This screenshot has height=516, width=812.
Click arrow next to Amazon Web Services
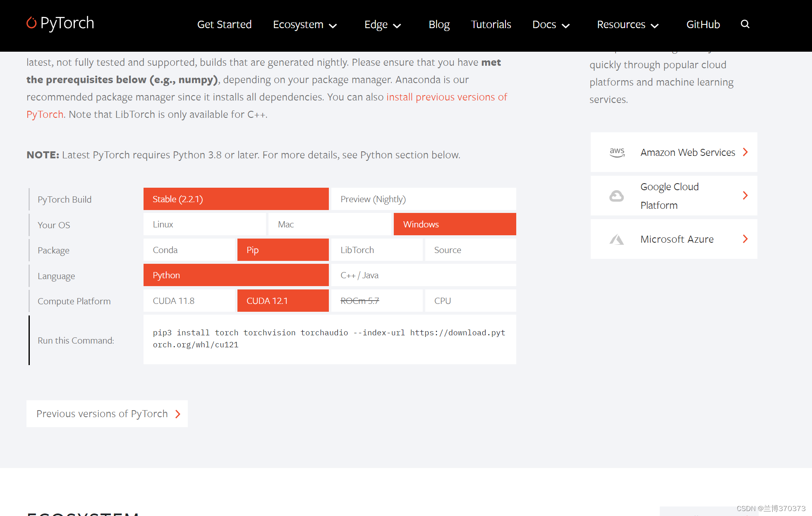click(745, 152)
